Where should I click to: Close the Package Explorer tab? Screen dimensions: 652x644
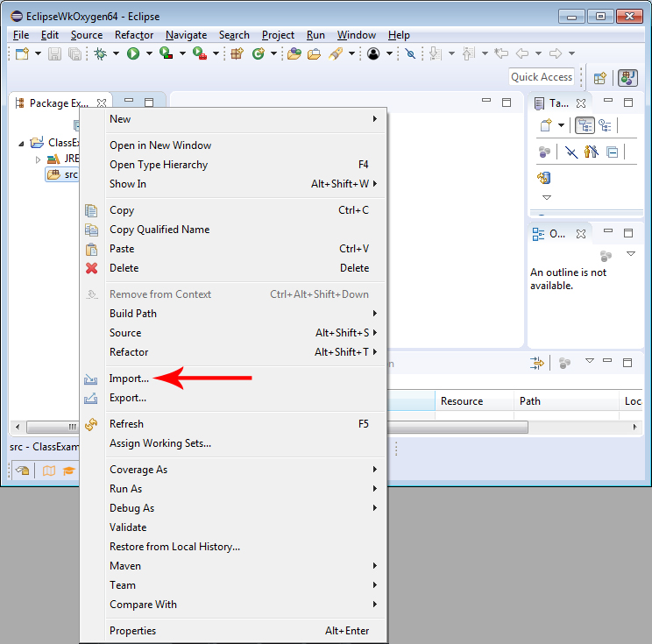point(102,103)
